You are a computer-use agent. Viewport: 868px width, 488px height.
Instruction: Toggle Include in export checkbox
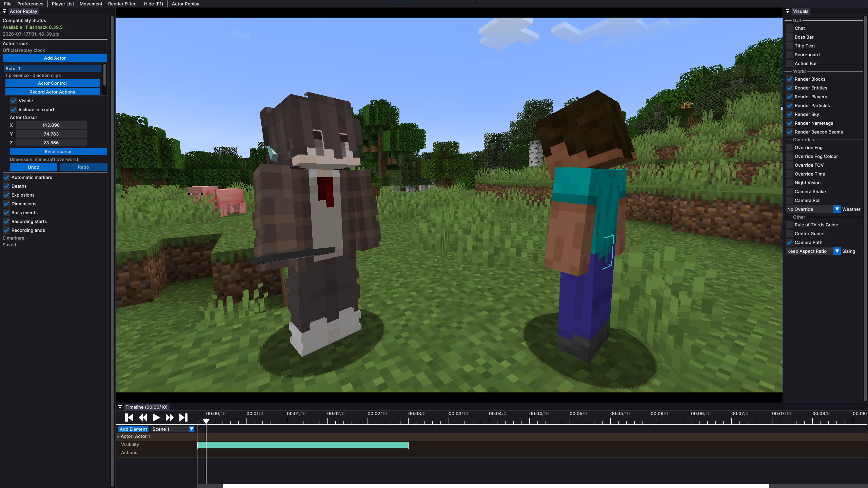pyautogui.click(x=14, y=109)
